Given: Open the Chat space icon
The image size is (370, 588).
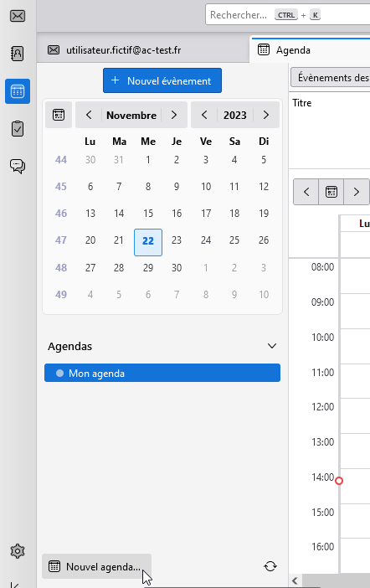Looking at the screenshot, I should [x=18, y=166].
